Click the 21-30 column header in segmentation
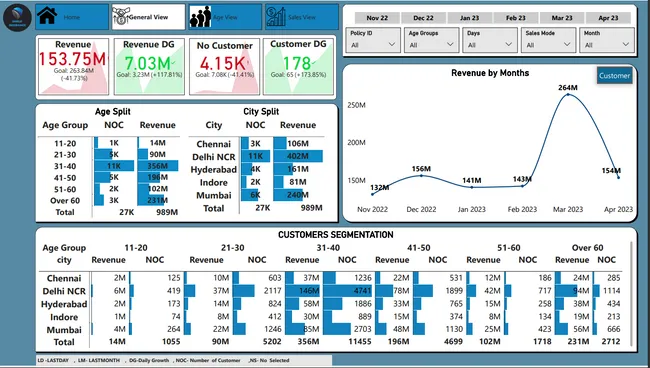 [x=233, y=248]
